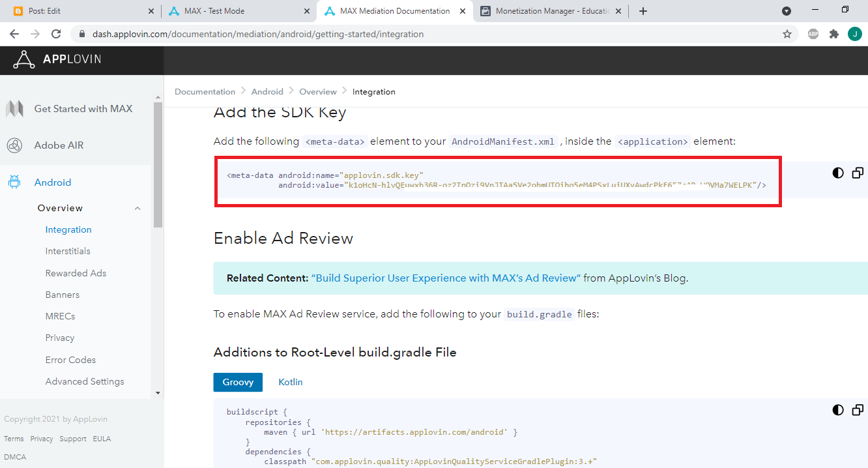The height and width of the screenshot is (468, 868).
Task: View site info lock icon
Action: 82,34
